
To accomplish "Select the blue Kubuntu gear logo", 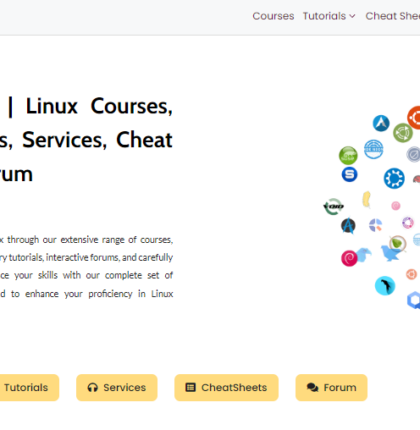I will (x=394, y=178).
